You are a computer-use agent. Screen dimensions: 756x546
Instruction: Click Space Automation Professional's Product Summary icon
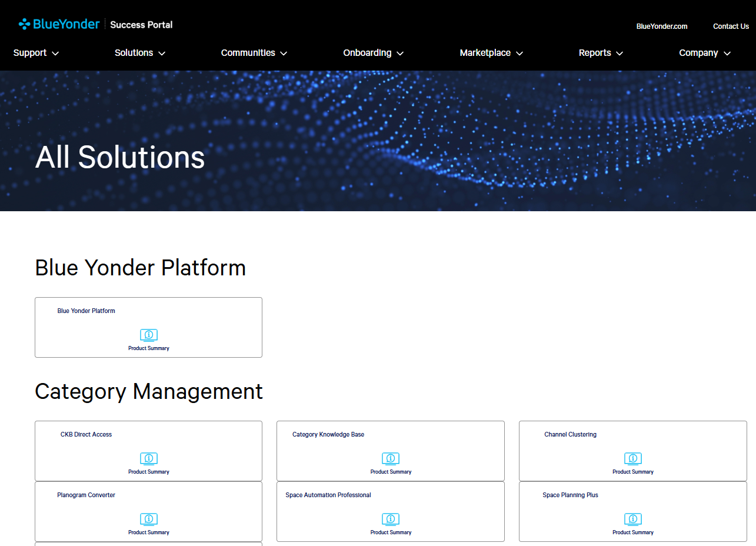[391, 519]
